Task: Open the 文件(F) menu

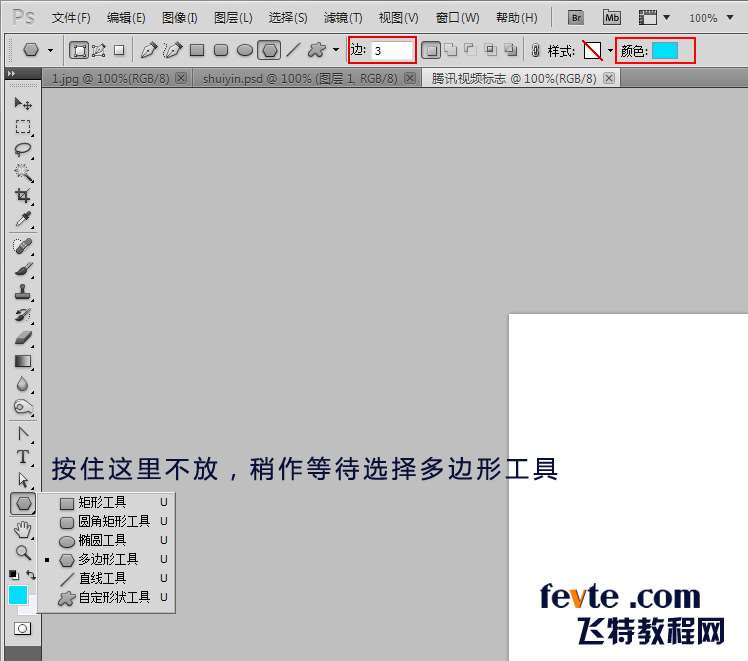Action: 71,18
